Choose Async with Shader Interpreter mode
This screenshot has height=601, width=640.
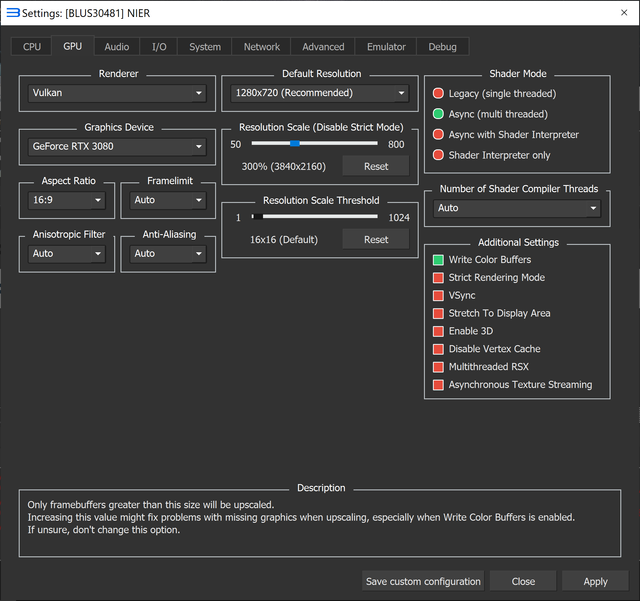pos(506,134)
